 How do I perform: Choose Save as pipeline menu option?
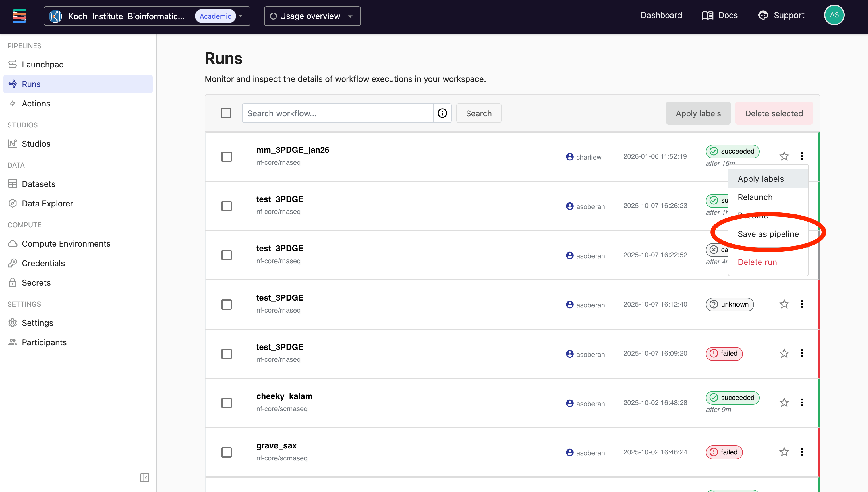coord(768,234)
